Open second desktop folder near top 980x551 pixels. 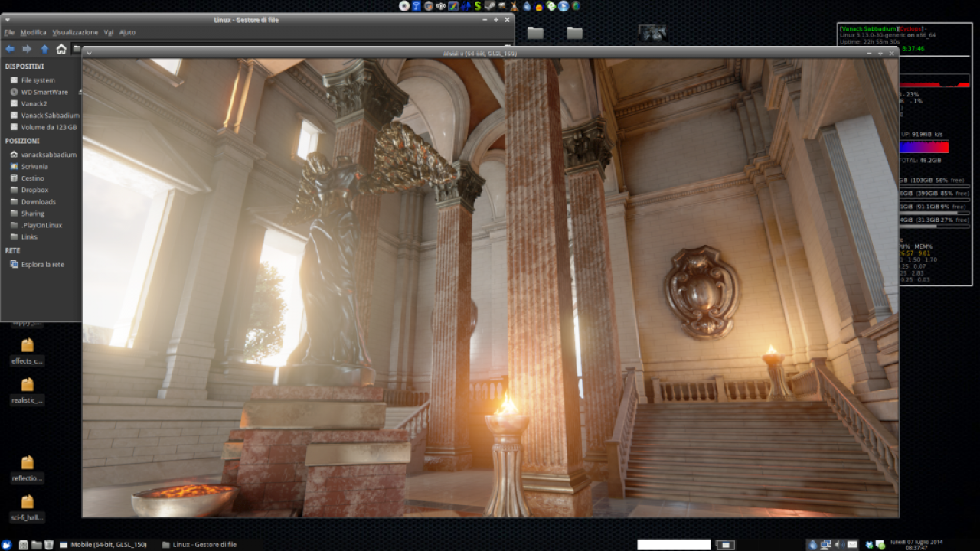(x=574, y=32)
